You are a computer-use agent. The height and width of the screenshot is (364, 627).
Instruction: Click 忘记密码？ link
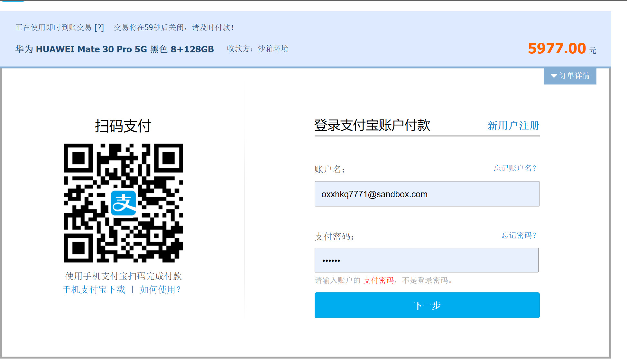(x=519, y=235)
